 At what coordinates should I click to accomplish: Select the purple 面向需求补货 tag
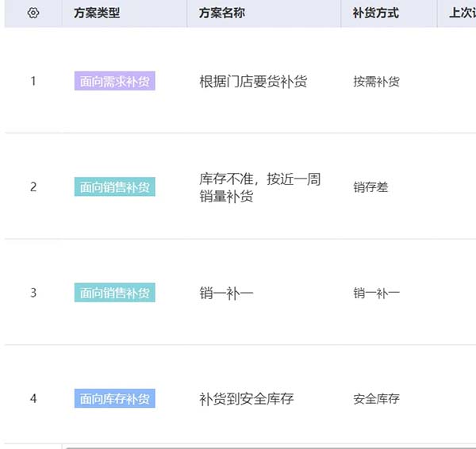114,82
